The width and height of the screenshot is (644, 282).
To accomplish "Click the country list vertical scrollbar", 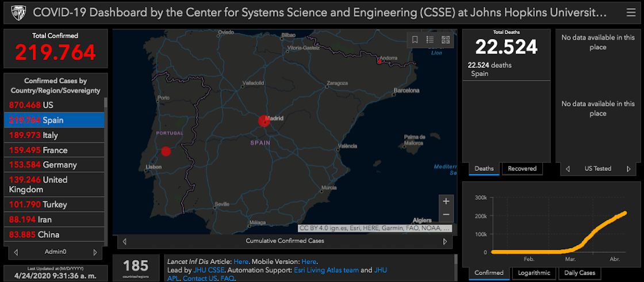I will (106, 173).
